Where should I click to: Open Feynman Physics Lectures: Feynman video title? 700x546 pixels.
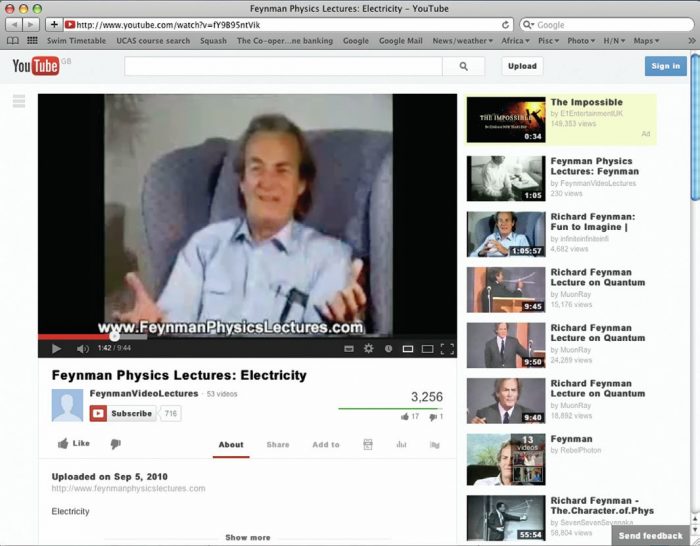pos(595,166)
